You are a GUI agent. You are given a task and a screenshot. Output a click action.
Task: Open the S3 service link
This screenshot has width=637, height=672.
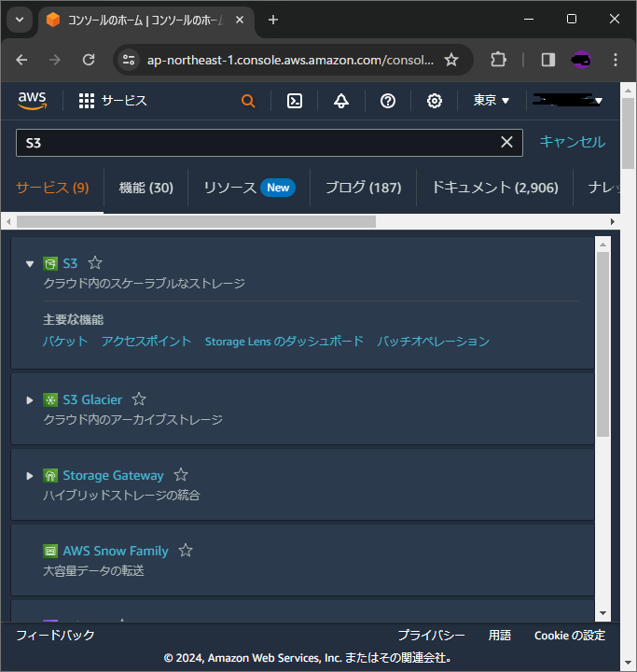70,263
